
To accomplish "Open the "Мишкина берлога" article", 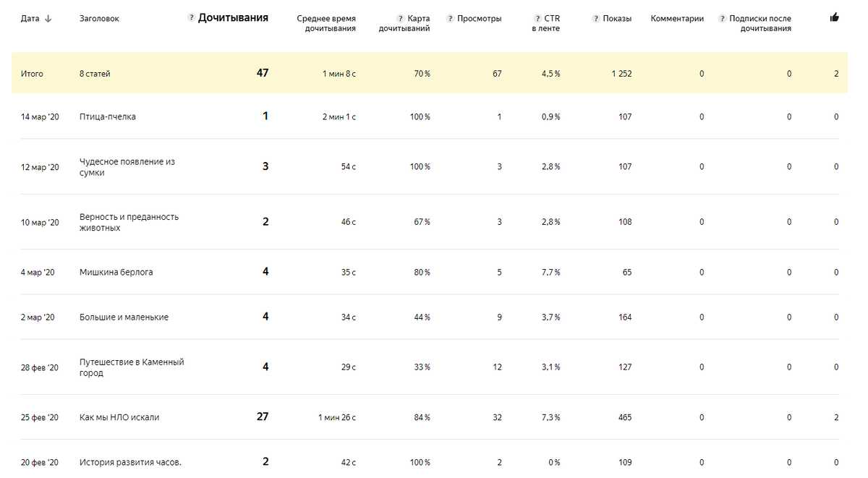I will coord(116,273).
